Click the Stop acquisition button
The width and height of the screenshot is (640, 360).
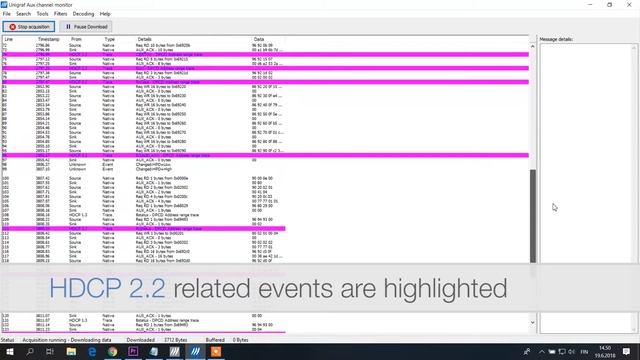click(x=29, y=27)
